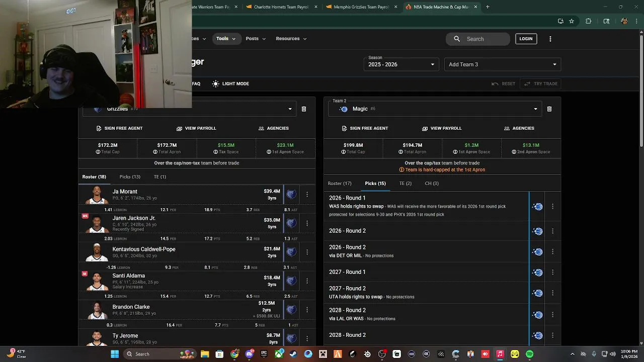Click Magic logo on 2027 Round 1 pick
644x362 pixels.
pyautogui.click(x=538, y=273)
